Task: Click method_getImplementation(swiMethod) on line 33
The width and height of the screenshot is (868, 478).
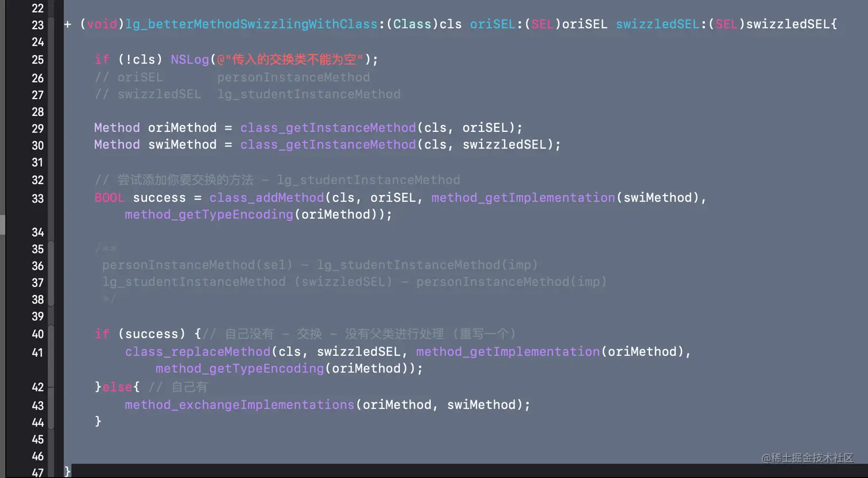Action: pos(565,198)
